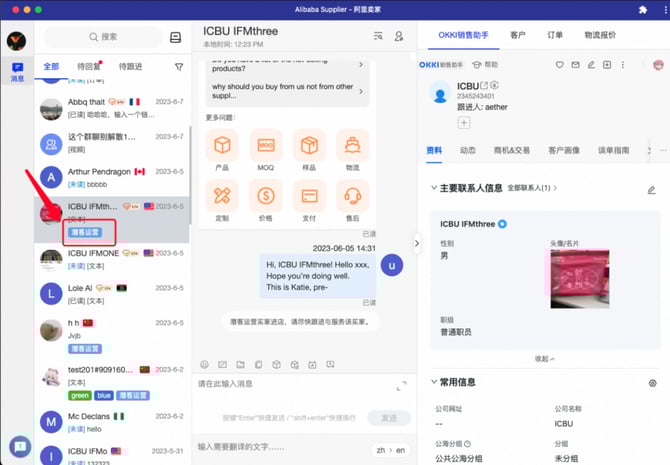The image size is (670, 465).
Task: Click the puzzle extension icon in title bar
Action: click(x=643, y=9)
